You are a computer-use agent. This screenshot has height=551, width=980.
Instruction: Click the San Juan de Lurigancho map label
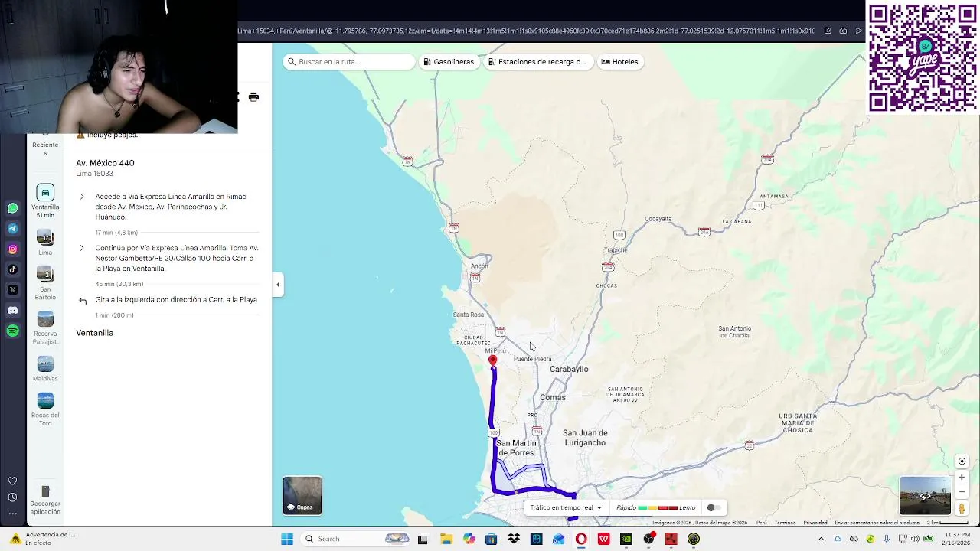click(x=585, y=438)
